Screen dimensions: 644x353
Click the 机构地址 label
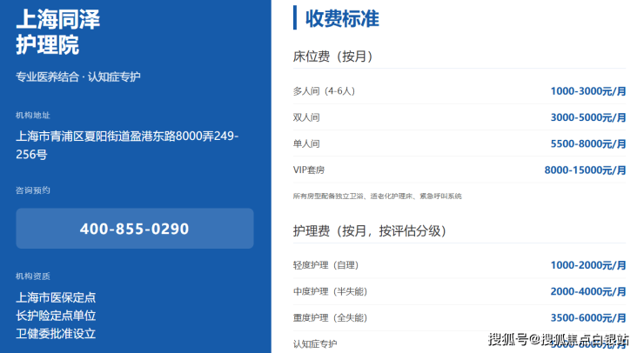pos(33,116)
